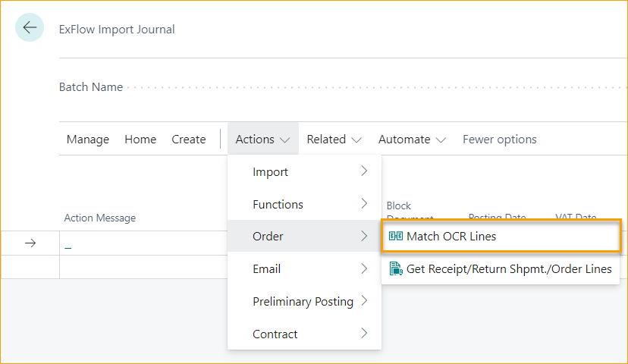The height and width of the screenshot is (364, 628).
Task: Click the ExFlow Import Journal page title
Action: coord(117,30)
